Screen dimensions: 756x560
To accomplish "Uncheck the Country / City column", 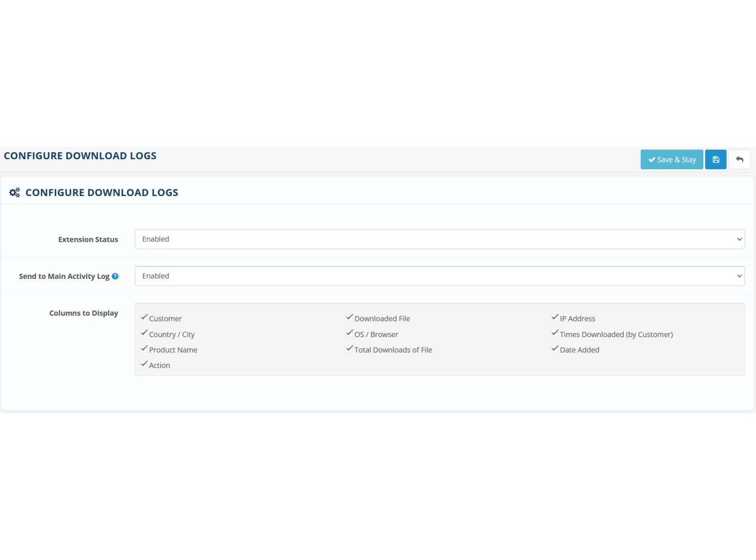I will coord(144,333).
